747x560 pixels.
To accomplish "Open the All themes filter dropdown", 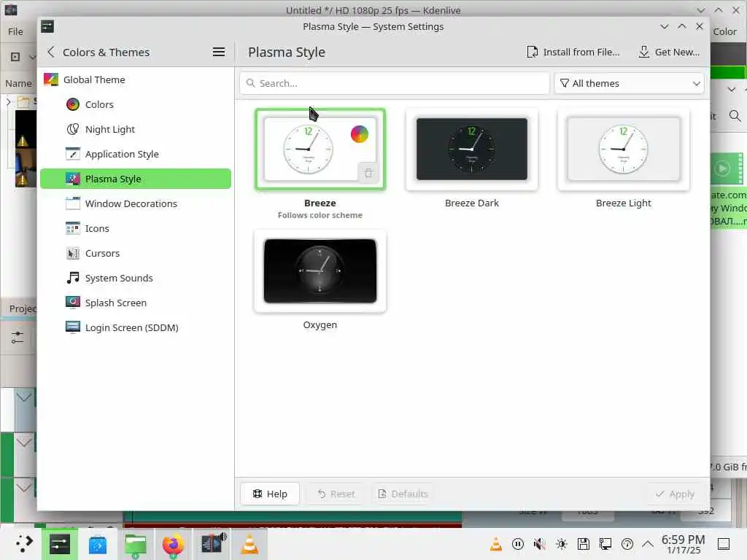I will tap(630, 83).
